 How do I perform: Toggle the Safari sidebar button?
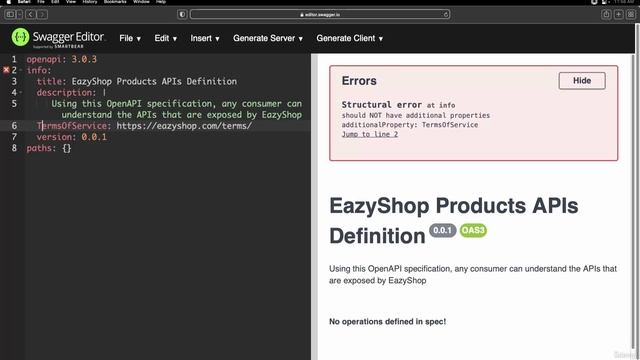(10, 15)
